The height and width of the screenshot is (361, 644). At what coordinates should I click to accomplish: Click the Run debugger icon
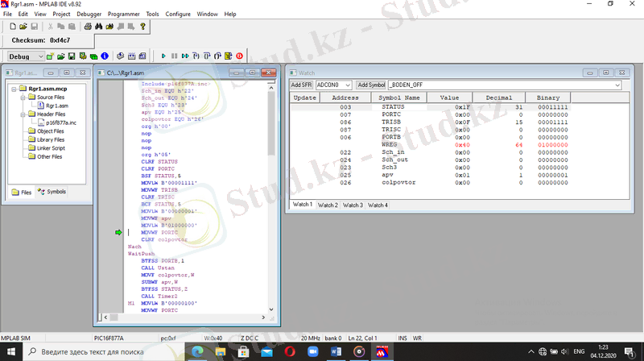(x=164, y=56)
